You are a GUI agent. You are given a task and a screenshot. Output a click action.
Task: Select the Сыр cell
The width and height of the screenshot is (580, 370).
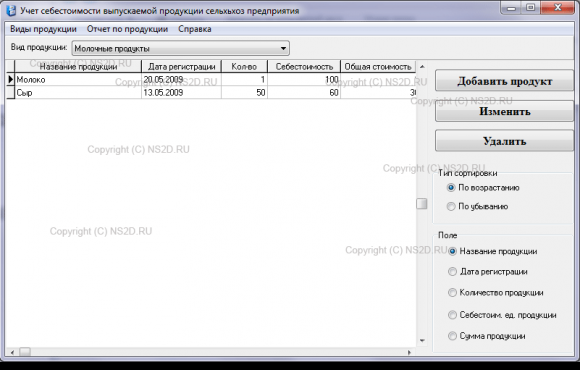pos(78,92)
